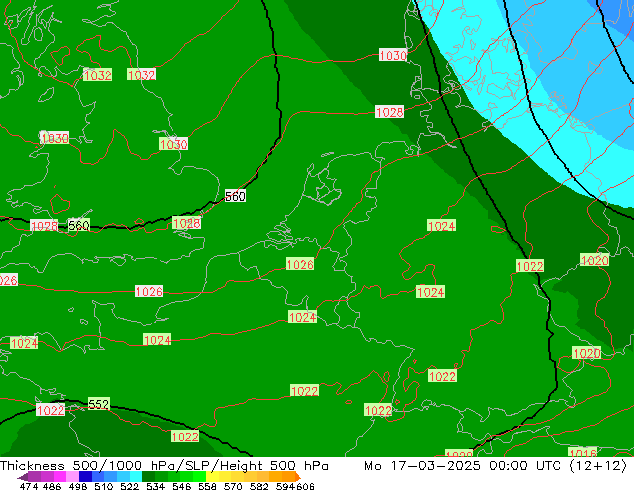Image resolution: width=634 pixels, height=490 pixels.
Task: Click the purple arrow tip of the legend
Action: point(22,477)
